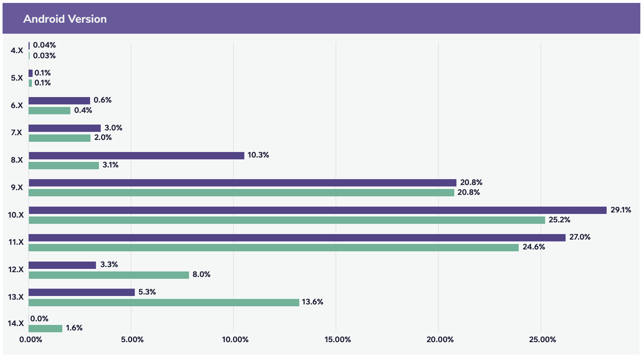644x359 pixels.
Task: Click the green 13.X bar at 13.6%
Action: (x=164, y=303)
